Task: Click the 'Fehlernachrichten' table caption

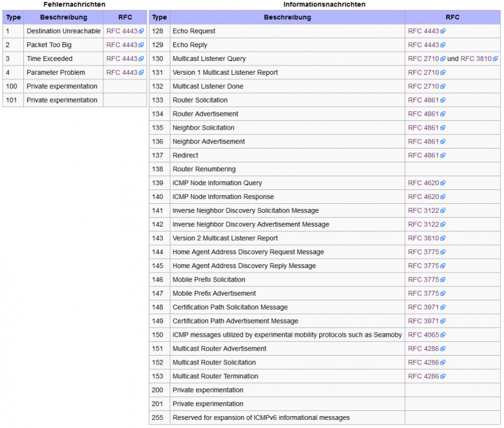Action: point(74,4)
